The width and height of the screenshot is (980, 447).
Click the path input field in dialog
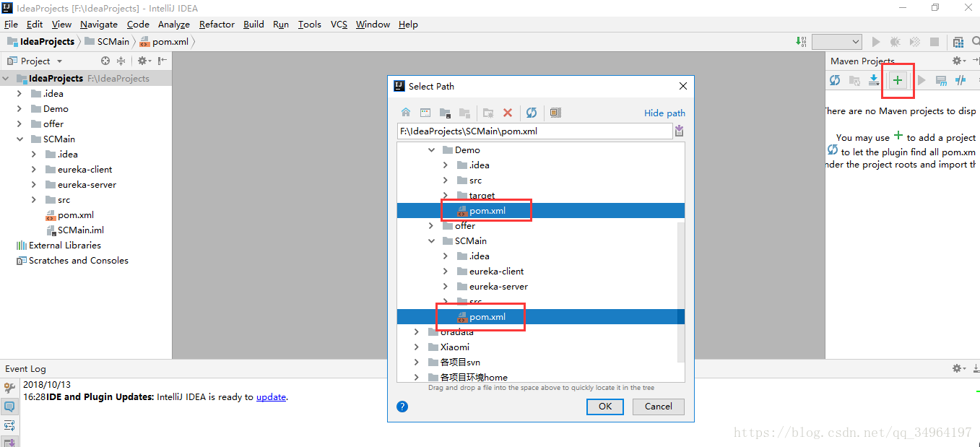tap(534, 131)
